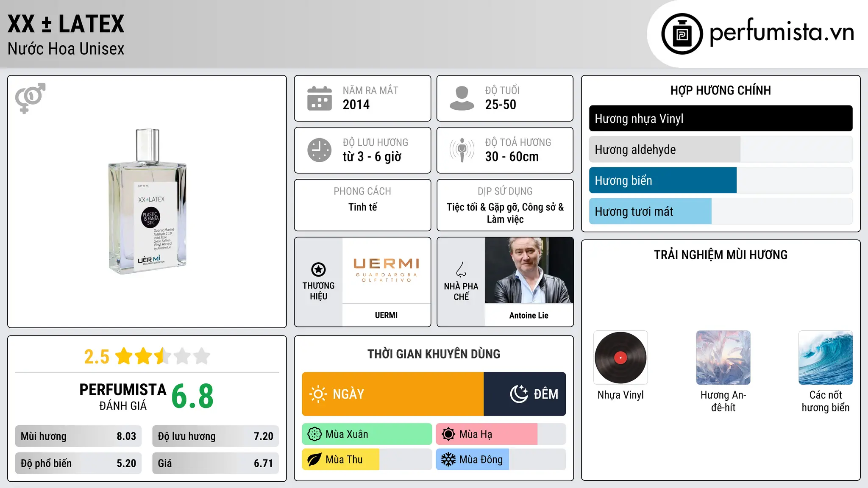
Task: Click the Perfumista Đánh giá label
Action: coord(123,396)
